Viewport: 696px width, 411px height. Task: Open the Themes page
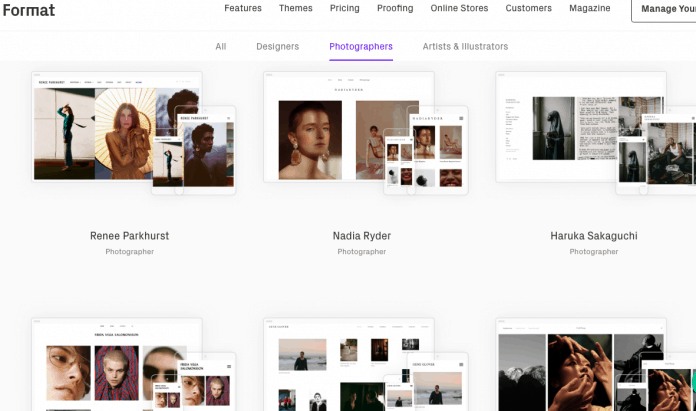tap(296, 8)
